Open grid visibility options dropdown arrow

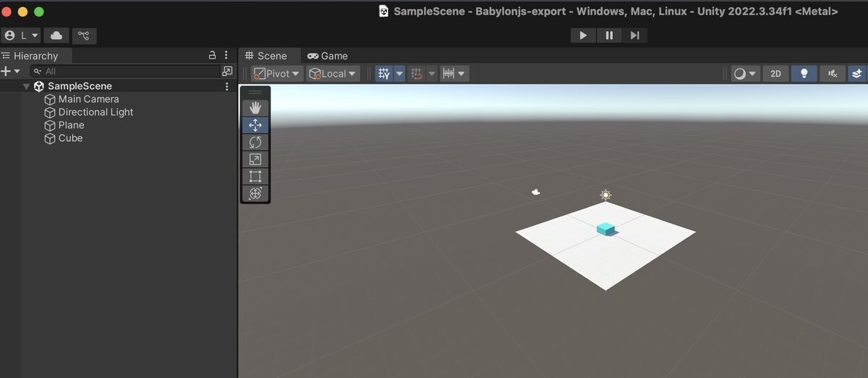(x=399, y=73)
